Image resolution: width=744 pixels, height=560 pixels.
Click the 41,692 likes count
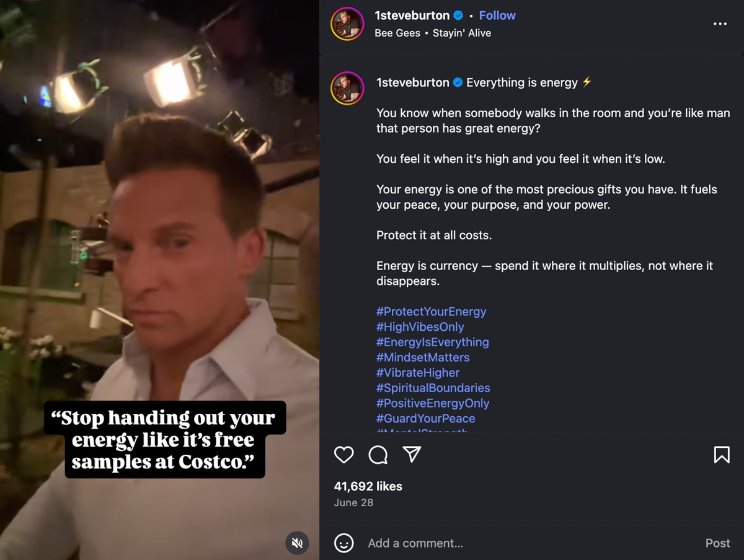tap(368, 486)
